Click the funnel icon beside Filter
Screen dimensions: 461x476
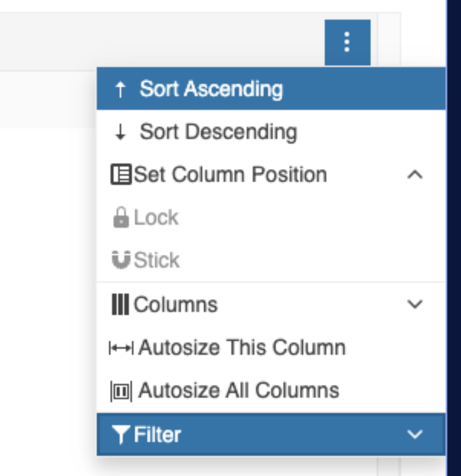tap(121, 435)
